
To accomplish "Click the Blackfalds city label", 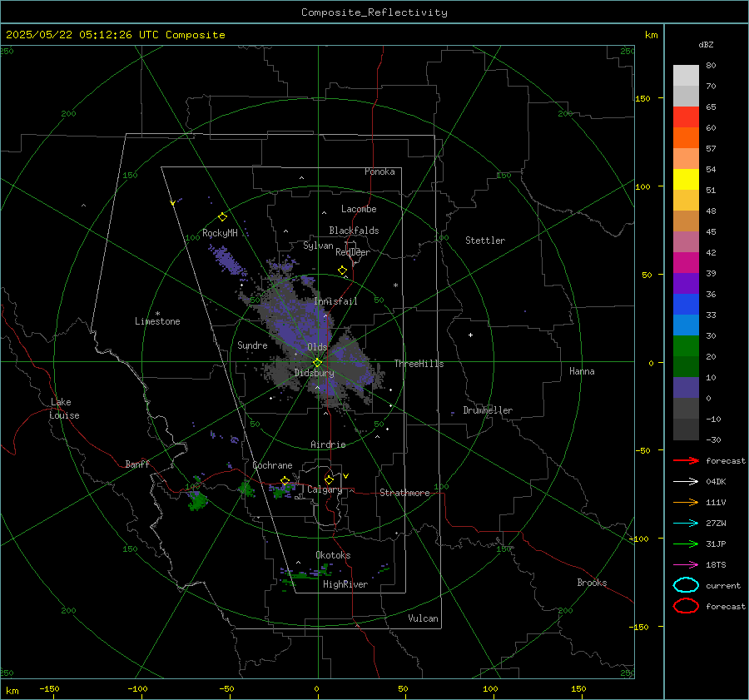I will click(354, 231).
